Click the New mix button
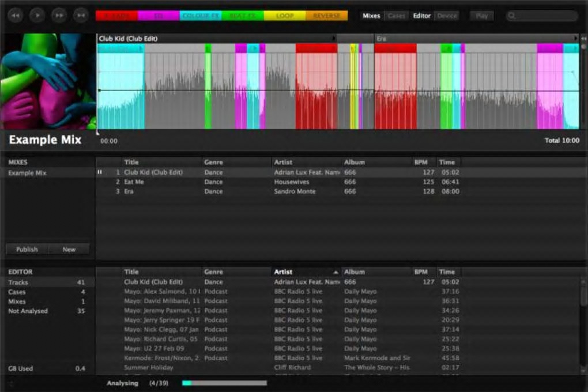This screenshot has width=588, height=392. pos(69,250)
